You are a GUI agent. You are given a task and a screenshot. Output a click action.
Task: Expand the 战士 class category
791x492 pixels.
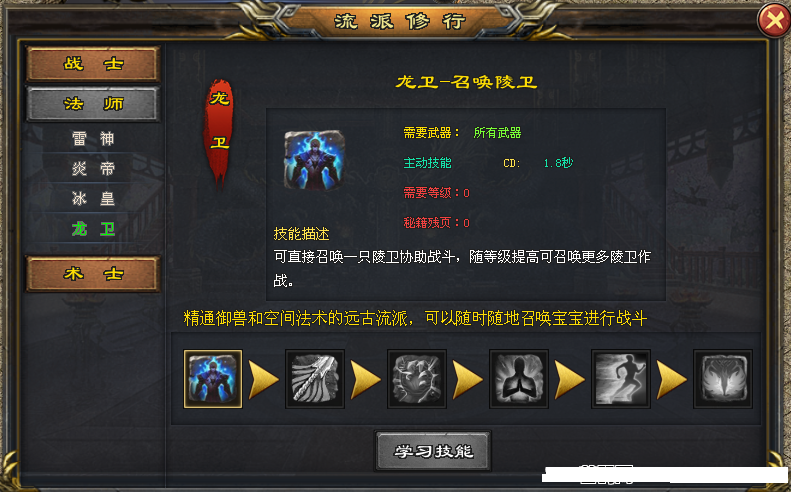click(x=93, y=64)
